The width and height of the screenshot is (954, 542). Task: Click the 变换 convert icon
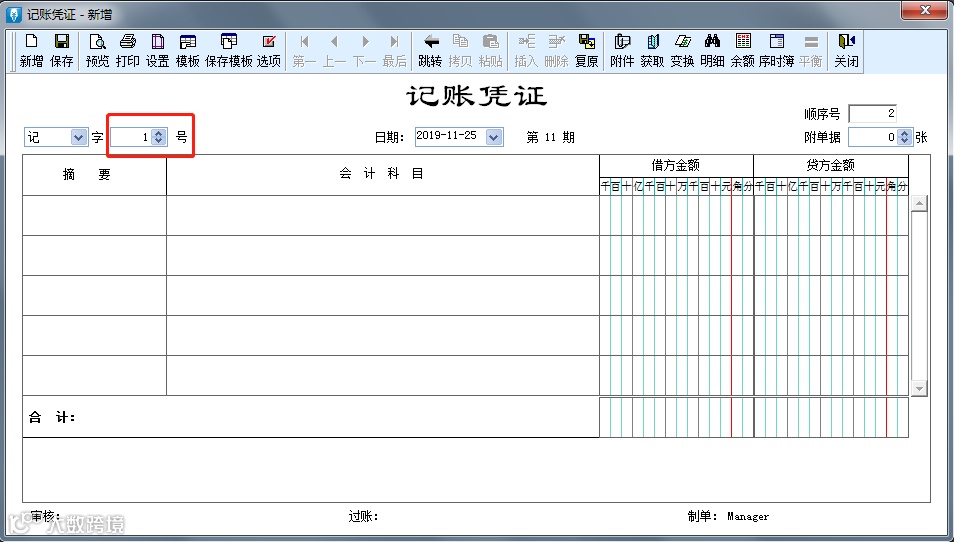682,50
